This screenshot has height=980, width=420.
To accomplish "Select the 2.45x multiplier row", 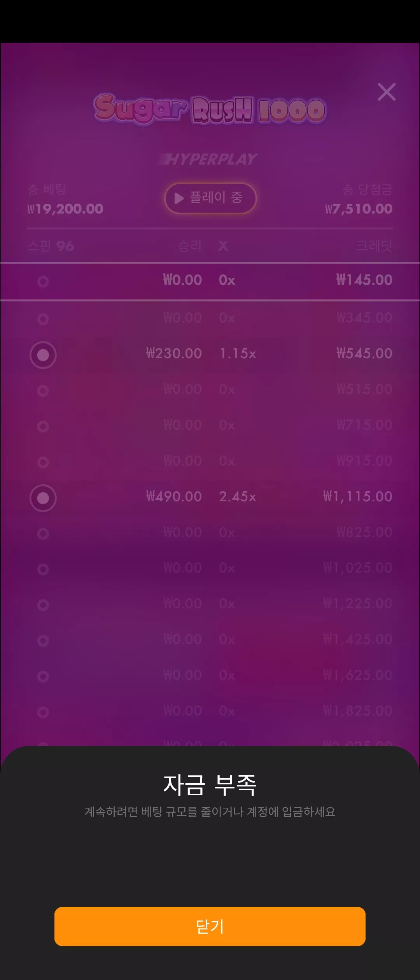I will tap(210, 497).
